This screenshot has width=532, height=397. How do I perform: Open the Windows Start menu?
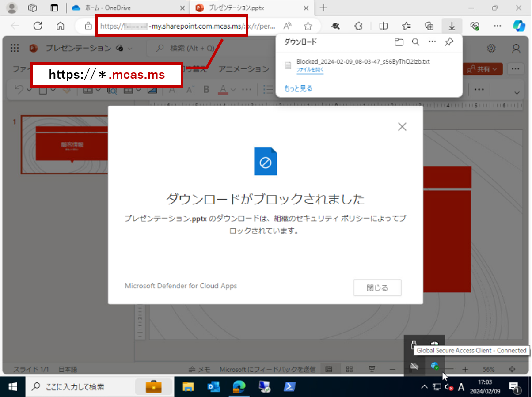tap(12, 387)
